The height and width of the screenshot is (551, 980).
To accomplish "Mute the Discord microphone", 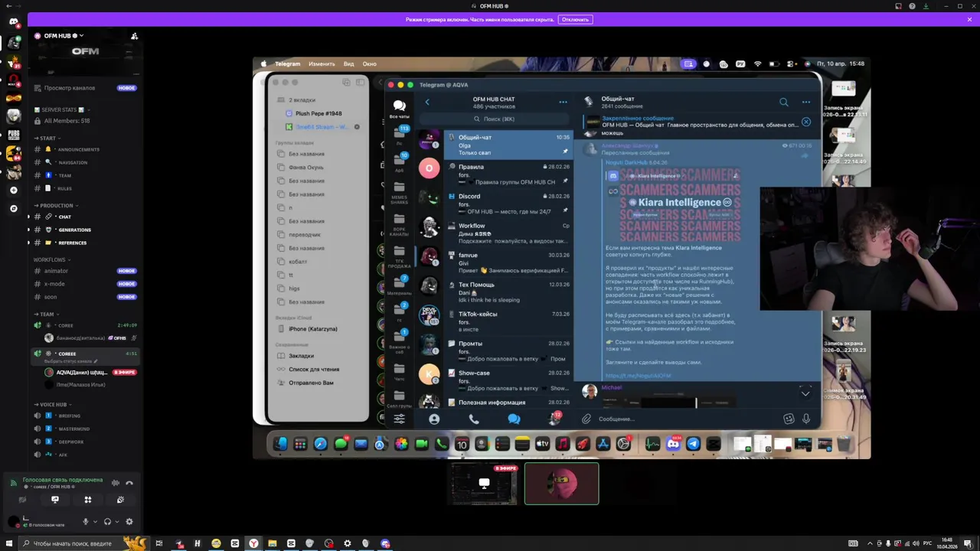I will 86,522.
